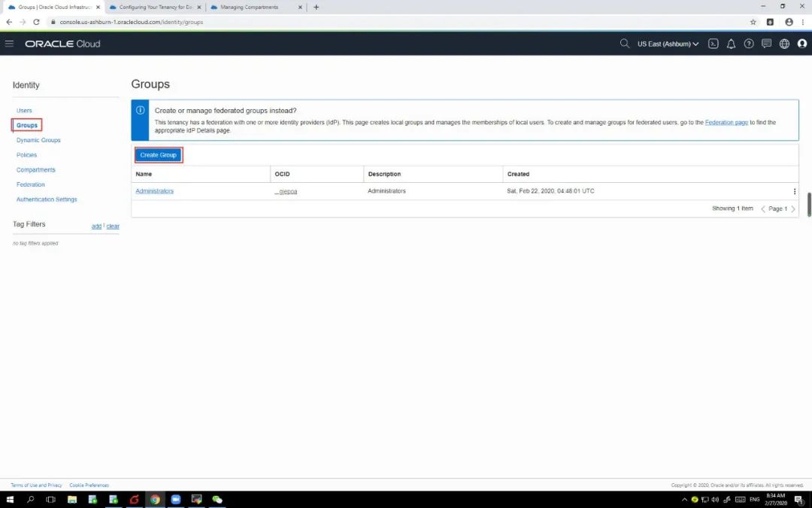Open Windows taskbar search
Screen dimensions: 812x508
pyautogui.click(x=30, y=500)
